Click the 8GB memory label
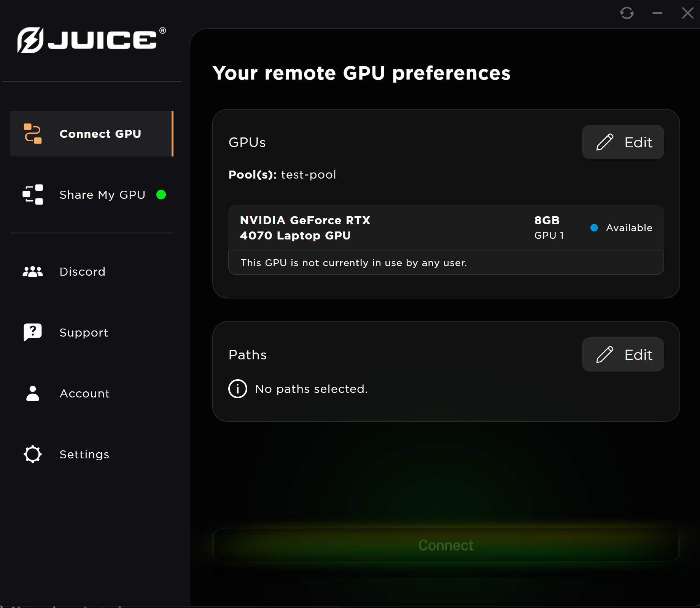Image resolution: width=700 pixels, height=608 pixels. [x=547, y=220]
